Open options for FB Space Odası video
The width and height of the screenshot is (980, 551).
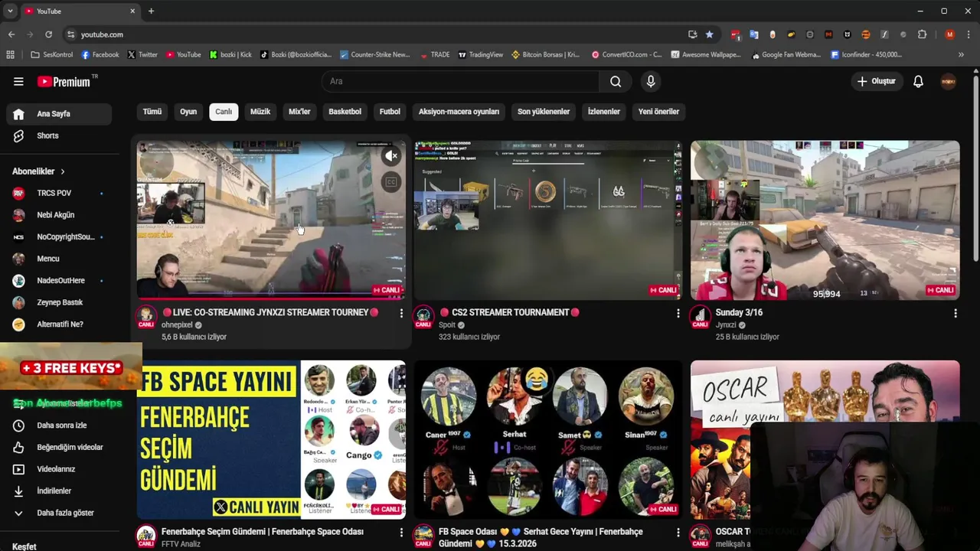pyautogui.click(x=678, y=532)
